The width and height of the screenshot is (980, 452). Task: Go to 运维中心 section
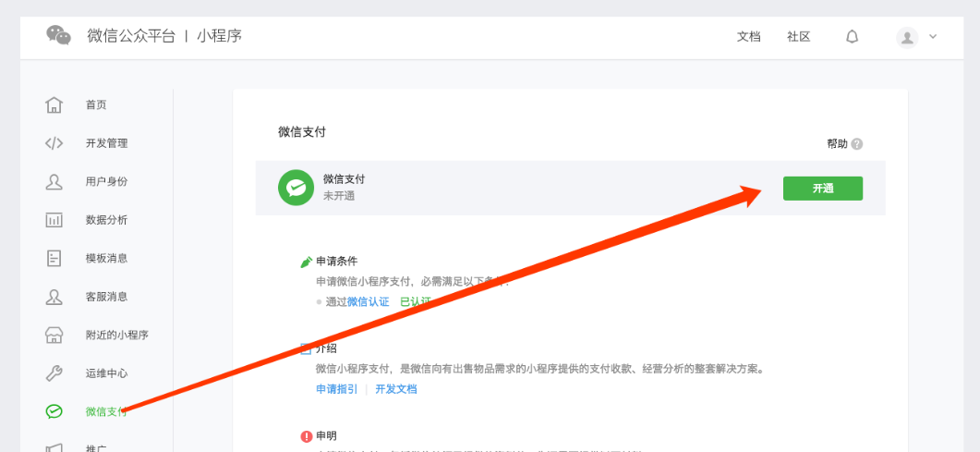coord(107,373)
